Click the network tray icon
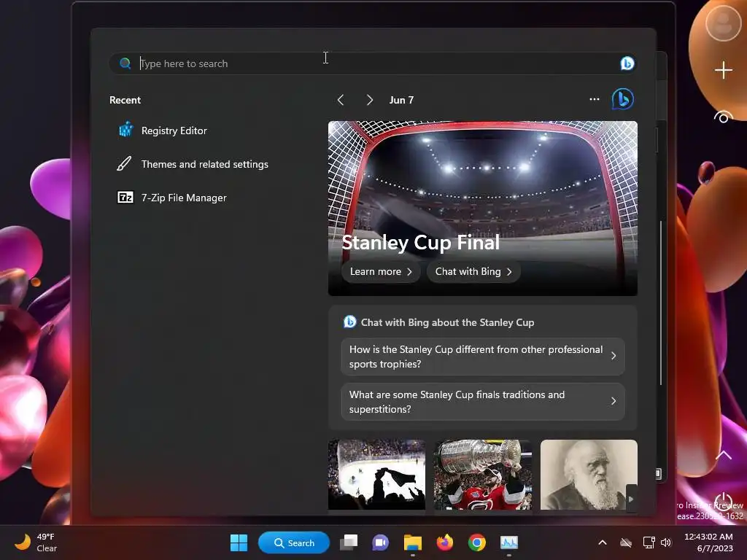This screenshot has width=747, height=560. pos(649,542)
